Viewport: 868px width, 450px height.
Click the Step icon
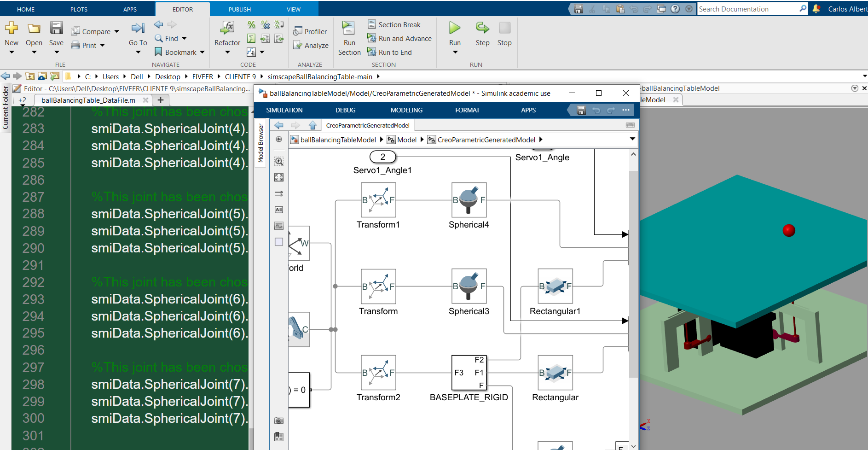pos(482,28)
